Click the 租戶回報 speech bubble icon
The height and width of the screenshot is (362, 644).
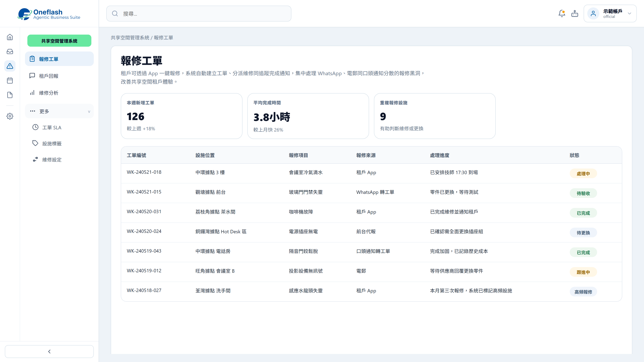click(32, 76)
